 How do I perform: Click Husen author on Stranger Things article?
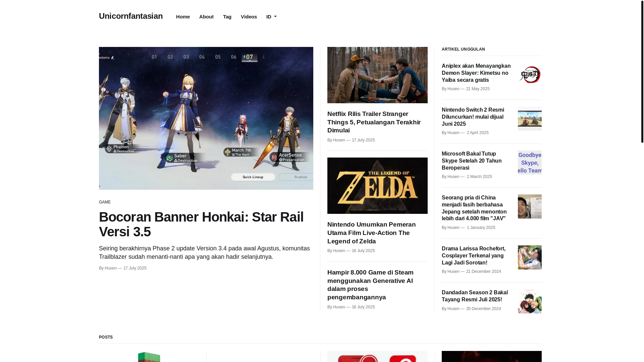(x=339, y=140)
